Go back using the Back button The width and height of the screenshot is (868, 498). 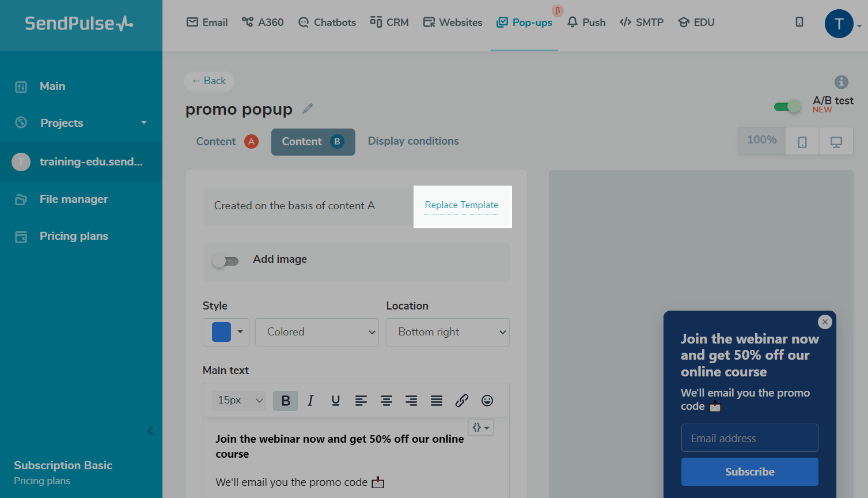pos(209,81)
